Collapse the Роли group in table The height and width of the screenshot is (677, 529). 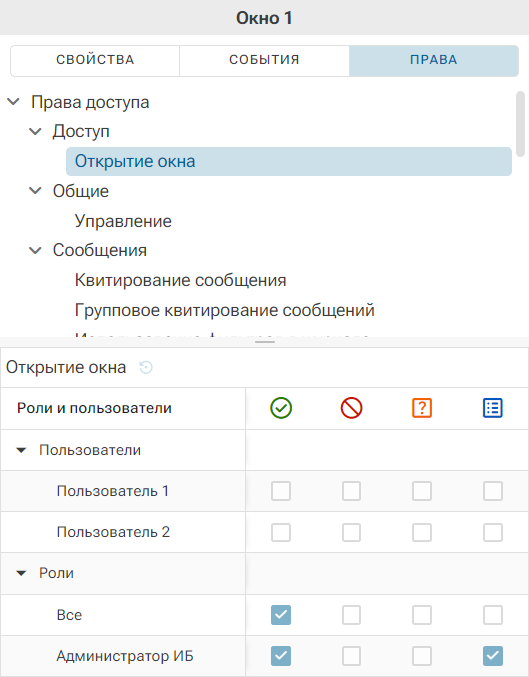coord(21,573)
